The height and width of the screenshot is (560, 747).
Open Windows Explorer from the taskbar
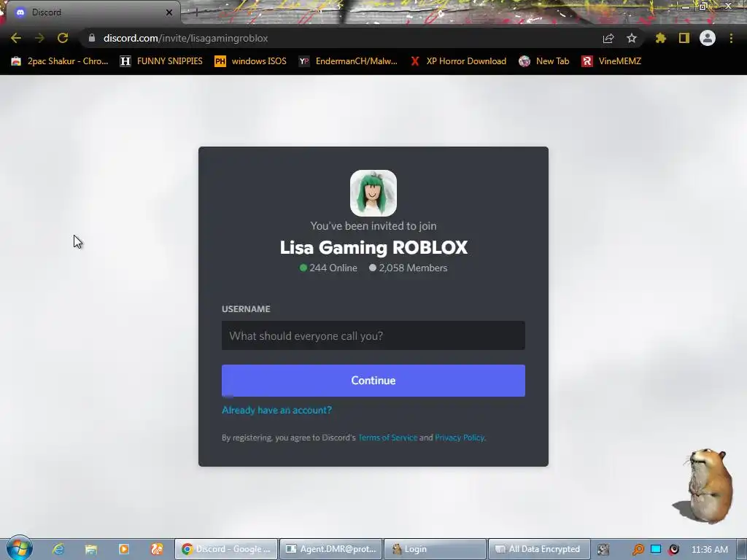pyautogui.click(x=91, y=549)
